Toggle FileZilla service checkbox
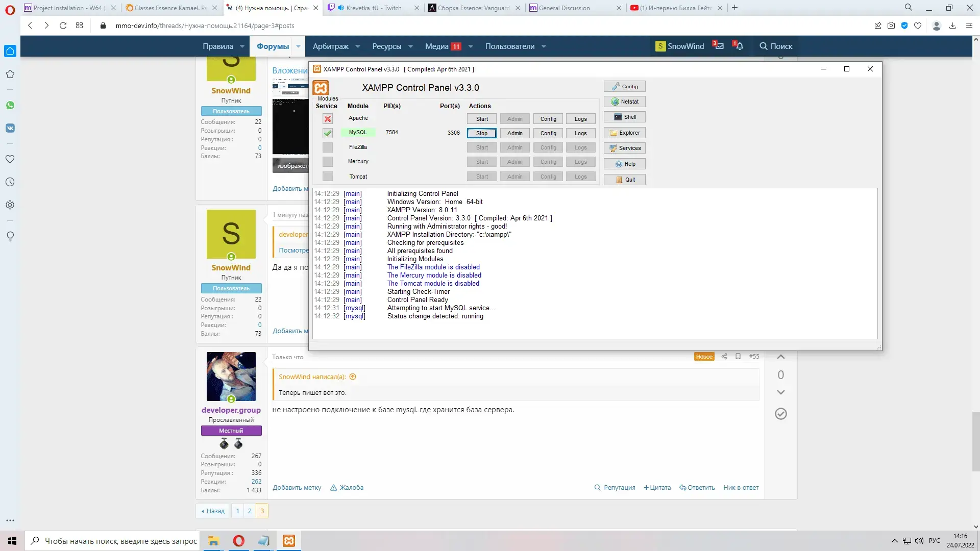 coord(328,147)
